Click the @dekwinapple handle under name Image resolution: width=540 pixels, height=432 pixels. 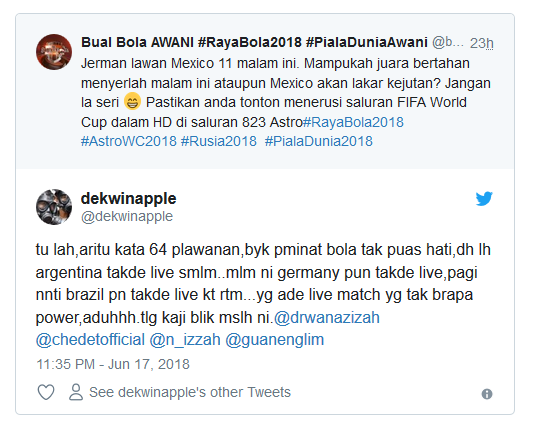127,216
